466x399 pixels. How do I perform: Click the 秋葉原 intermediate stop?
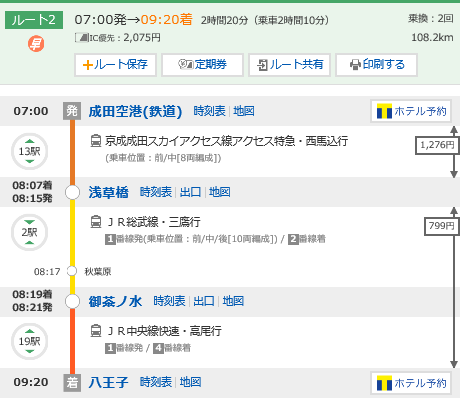98,272
